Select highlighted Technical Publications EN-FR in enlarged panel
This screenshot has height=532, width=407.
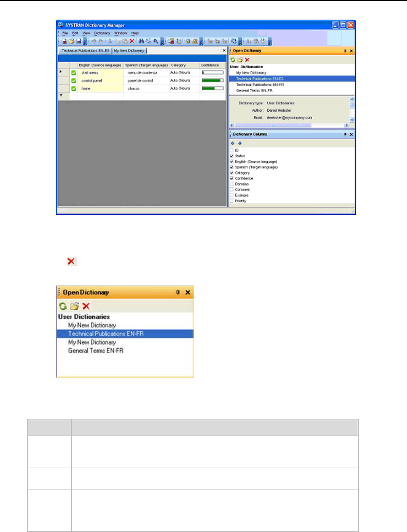point(125,334)
